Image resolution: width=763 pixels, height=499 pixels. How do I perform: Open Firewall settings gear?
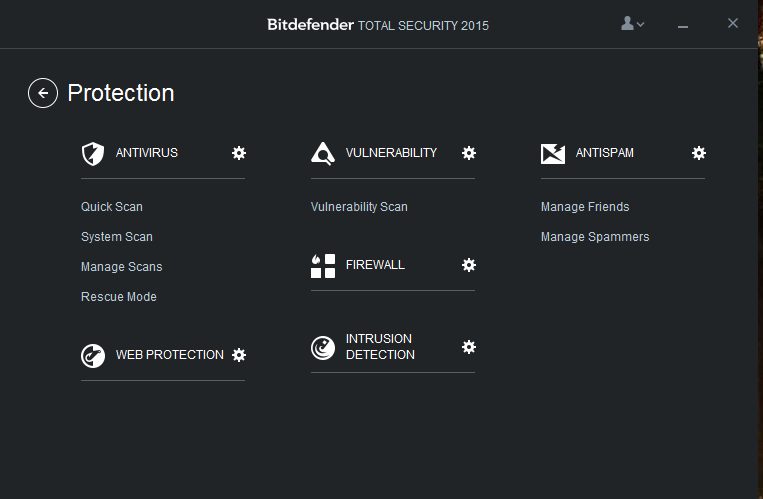pyautogui.click(x=469, y=265)
